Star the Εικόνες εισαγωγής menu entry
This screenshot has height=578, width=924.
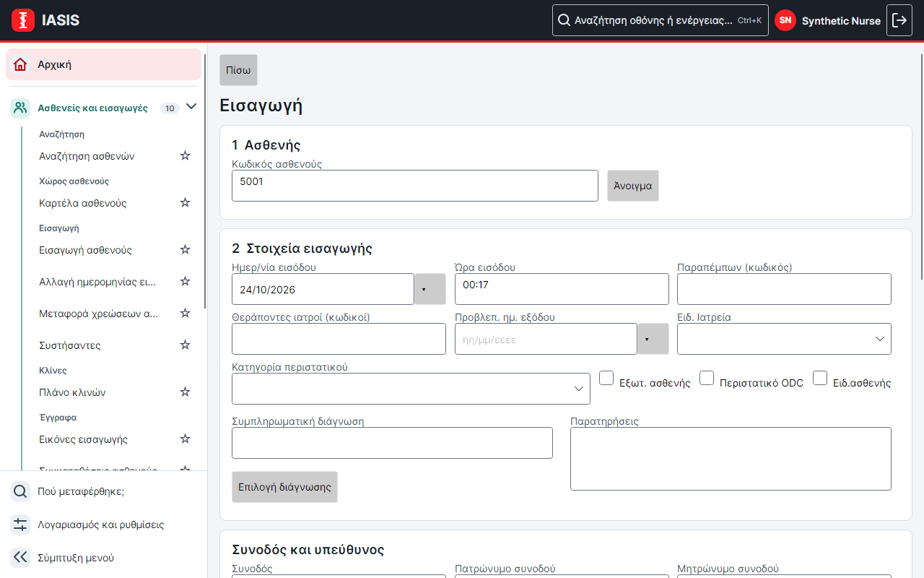[x=185, y=439]
